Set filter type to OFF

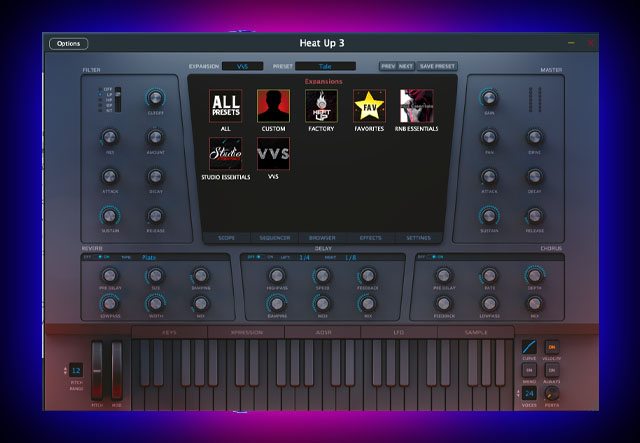(x=105, y=89)
